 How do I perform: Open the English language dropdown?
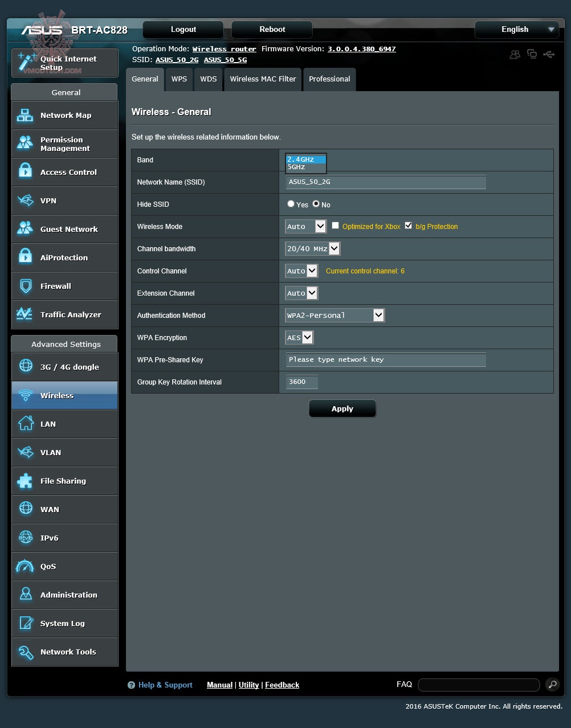click(516, 30)
